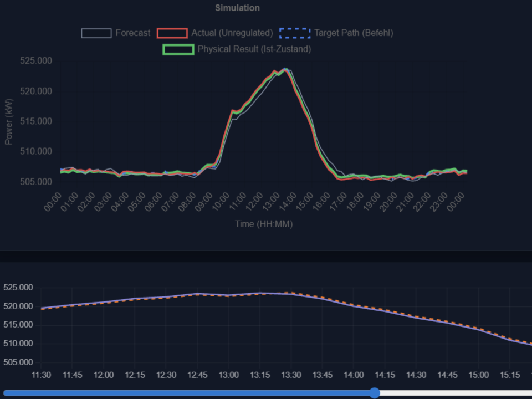Click the '13:30' detail chart tick label
The image size is (532, 399).
click(x=291, y=375)
